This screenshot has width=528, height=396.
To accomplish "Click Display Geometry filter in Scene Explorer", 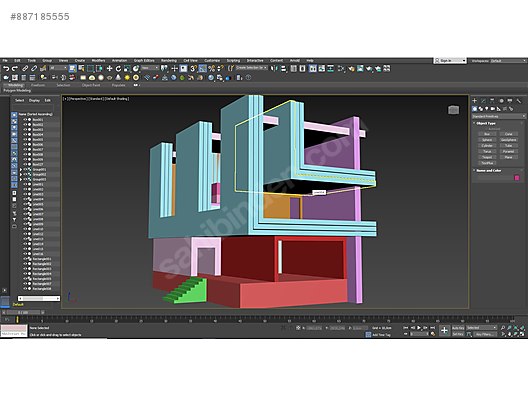I will click(x=14, y=115).
